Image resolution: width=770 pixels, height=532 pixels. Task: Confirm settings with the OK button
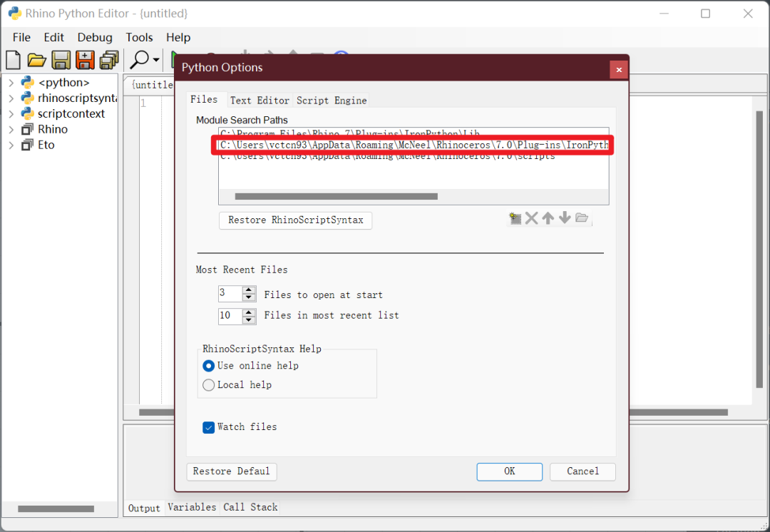509,471
